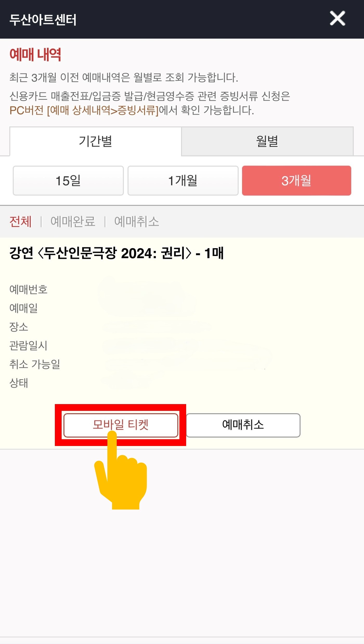Open the 두산인문극장 2024: 권리 booking title
The image size is (364, 644).
pos(116,253)
